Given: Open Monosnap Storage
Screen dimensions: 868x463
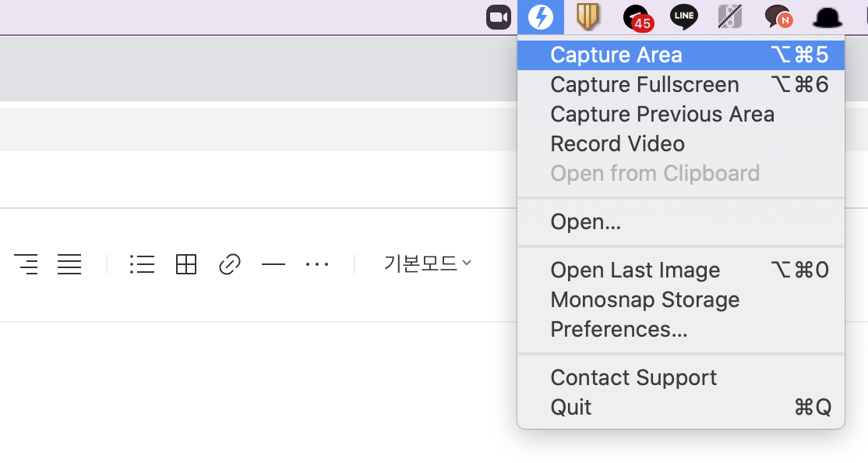Looking at the screenshot, I should coord(681,299).
